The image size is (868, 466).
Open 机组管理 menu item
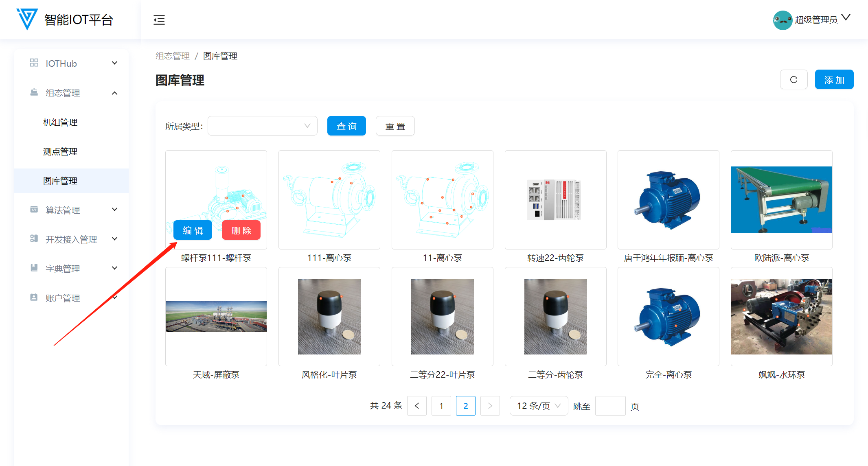pos(60,122)
